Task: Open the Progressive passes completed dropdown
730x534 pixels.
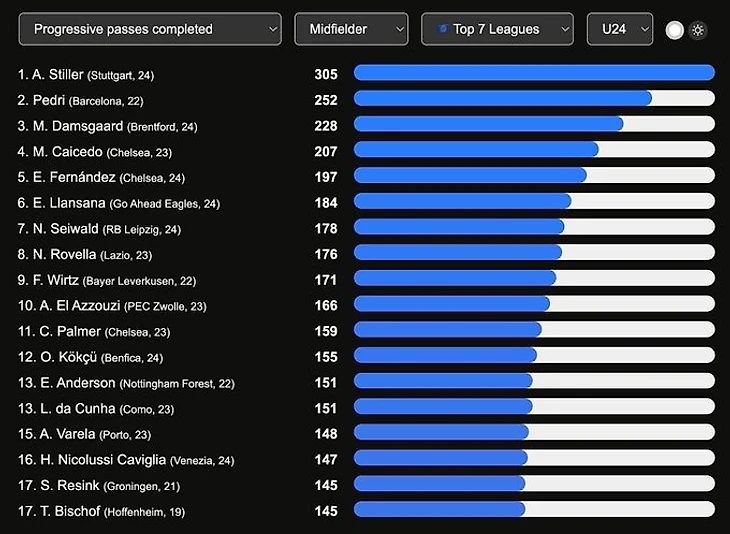Action: pos(150,29)
